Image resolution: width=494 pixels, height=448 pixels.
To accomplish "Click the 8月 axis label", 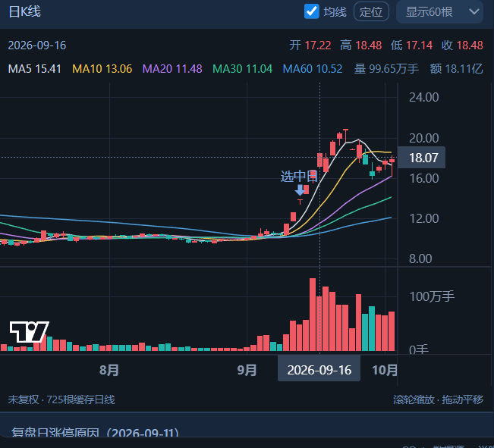I will click(109, 370).
